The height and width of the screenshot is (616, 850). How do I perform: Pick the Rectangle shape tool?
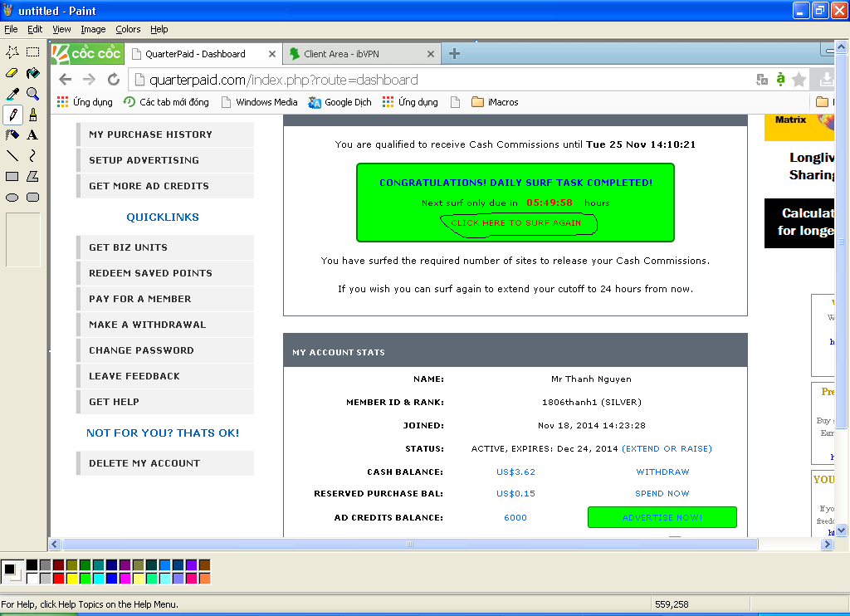click(x=12, y=176)
